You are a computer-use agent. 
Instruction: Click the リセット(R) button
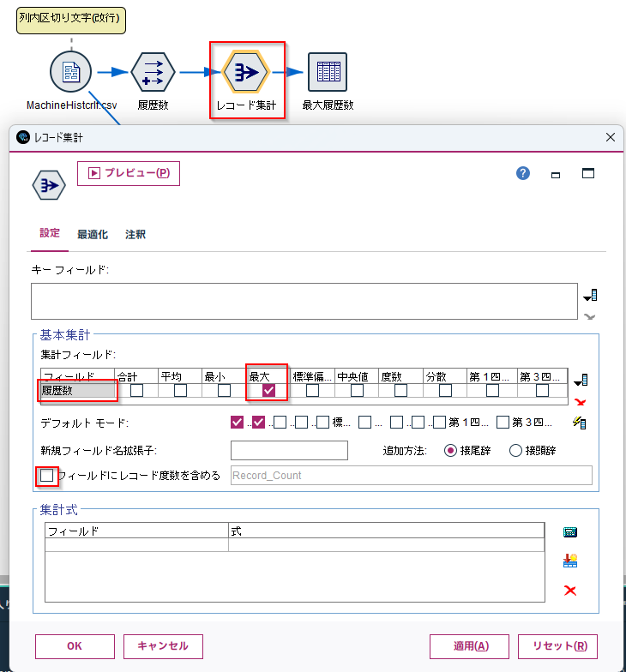tap(557, 646)
